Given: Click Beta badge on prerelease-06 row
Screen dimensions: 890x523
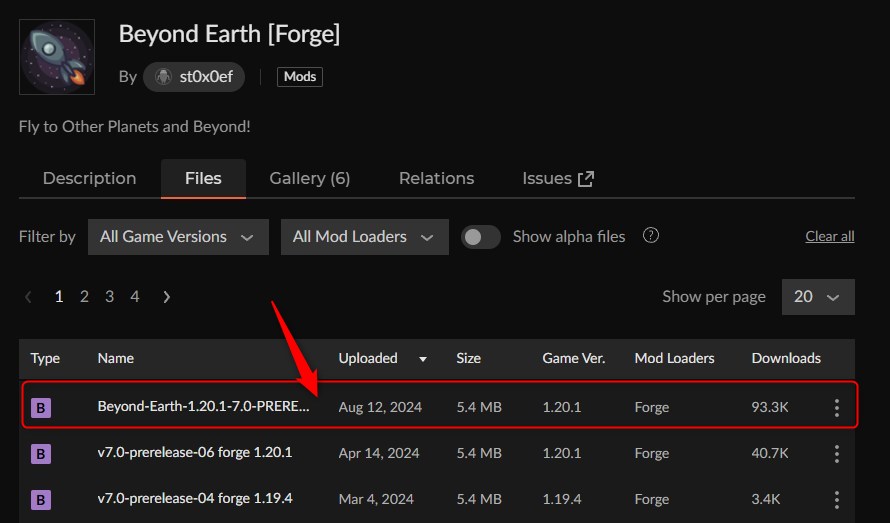Looking at the screenshot, I should pos(41,454).
